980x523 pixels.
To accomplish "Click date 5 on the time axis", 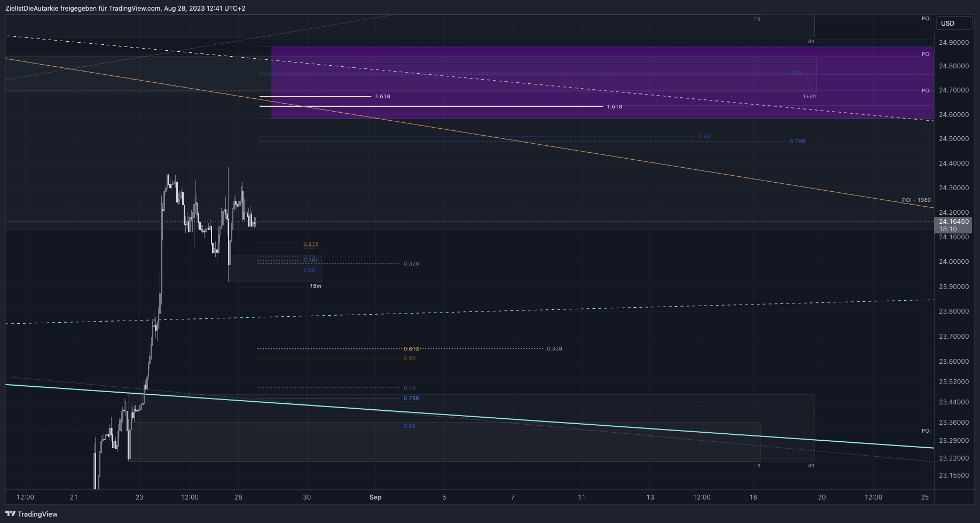I will click(x=444, y=497).
